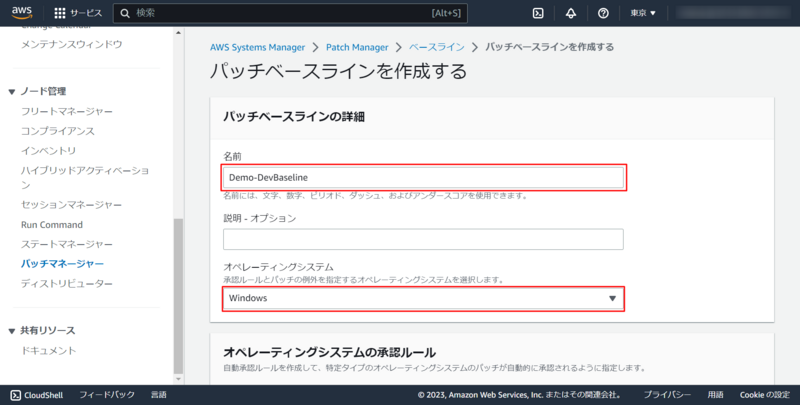Open コンプライアンス in sidebar

58,131
